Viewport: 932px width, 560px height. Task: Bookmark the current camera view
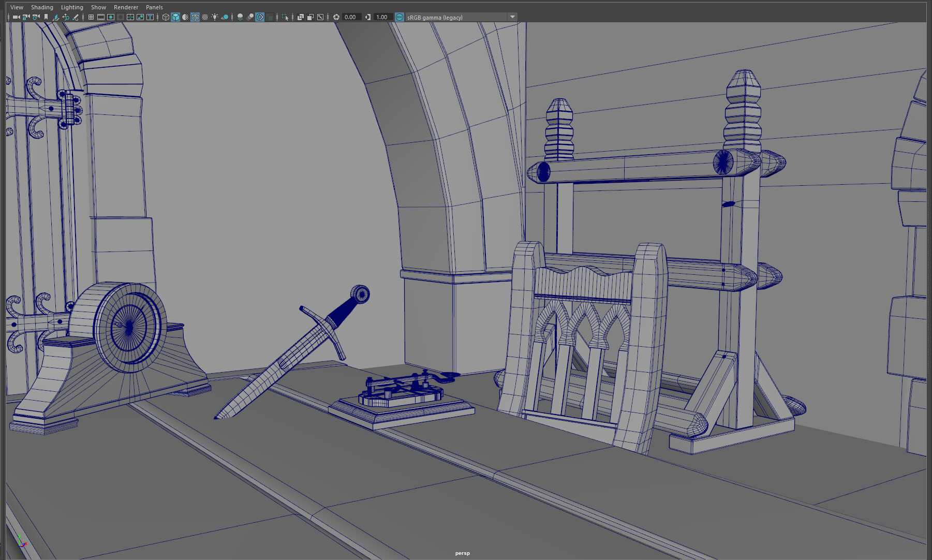(x=46, y=17)
